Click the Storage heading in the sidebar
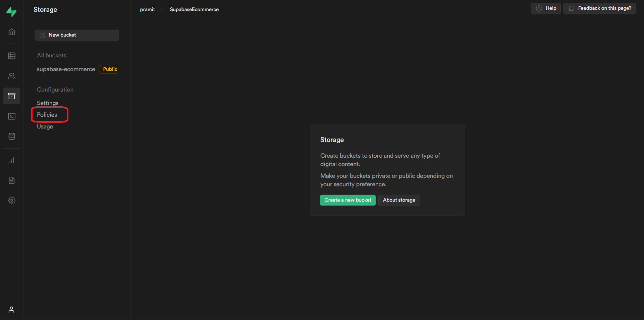 (x=45, y=10)
